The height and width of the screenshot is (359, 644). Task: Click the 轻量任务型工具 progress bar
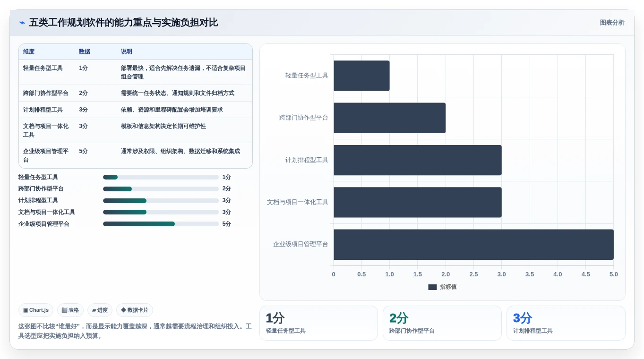click(x=161, y=177)
